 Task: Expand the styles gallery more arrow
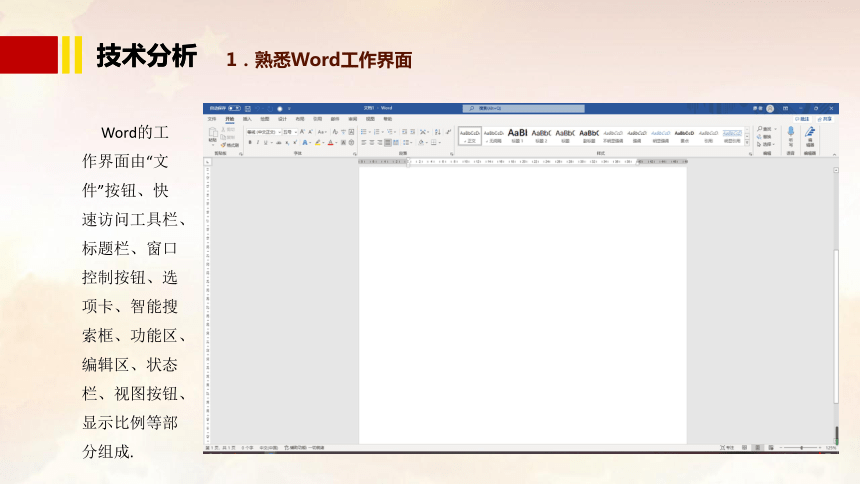click(747, 143)
